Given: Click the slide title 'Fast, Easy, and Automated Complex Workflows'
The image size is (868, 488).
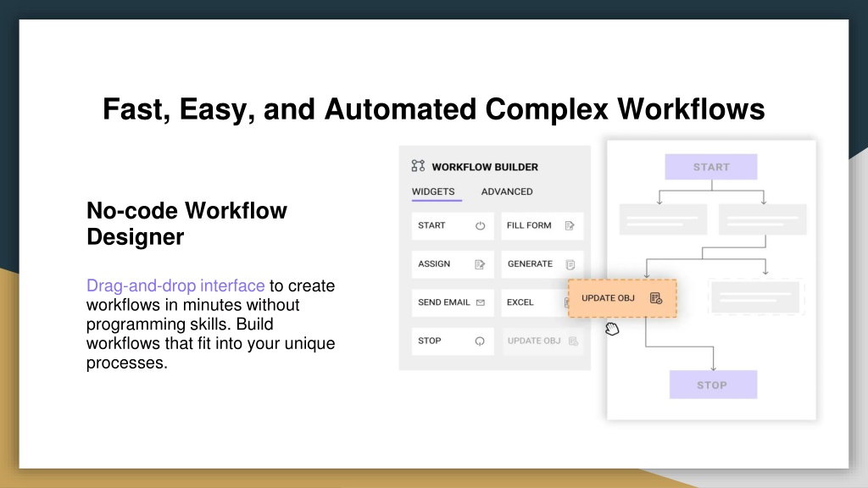Looking at the screenshot, I should [x=433, y=108].
